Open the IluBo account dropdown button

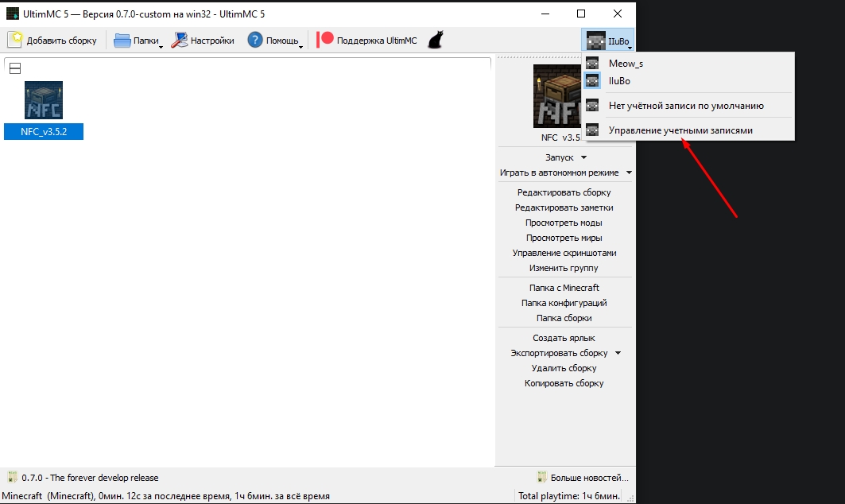click(608, 41)
